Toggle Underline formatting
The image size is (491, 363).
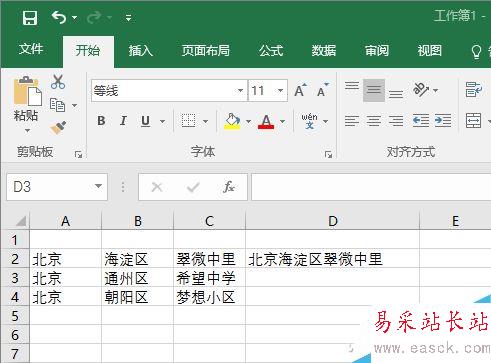[x=145, y=121]
